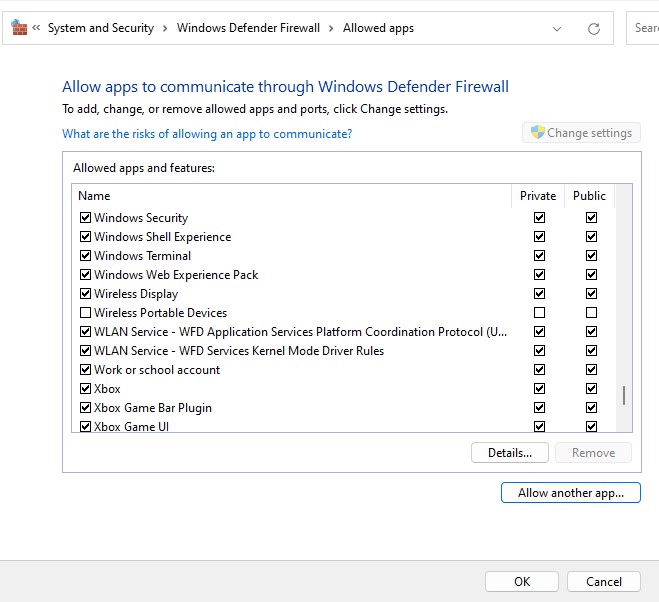Open risks of allowing an app link

click(x=207, y=134)
